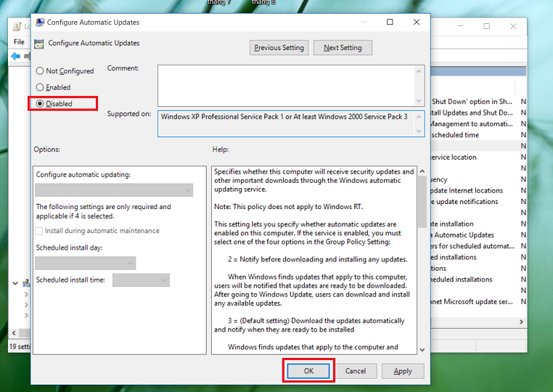The width and height of the screenshot is (553, 392).
Task: Click inside the Comment text box
Action: click(x=286, y=86)
